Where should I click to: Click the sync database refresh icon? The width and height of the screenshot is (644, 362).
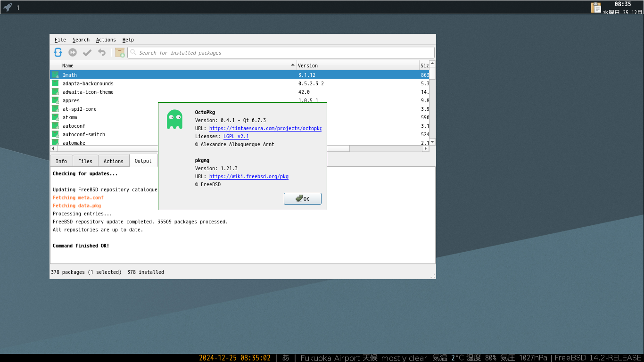pyautogui.click(x=58, y=52)
